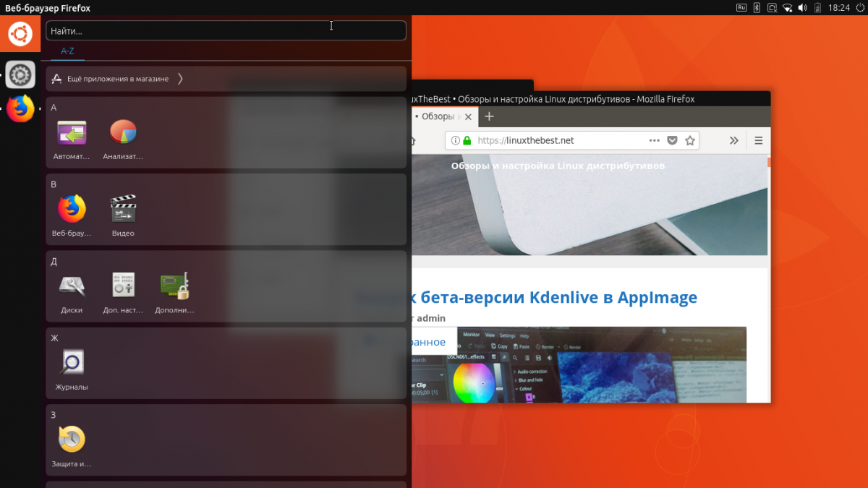
Task: Open the Автомат... application in Dash
Action: tap(72, 140)
